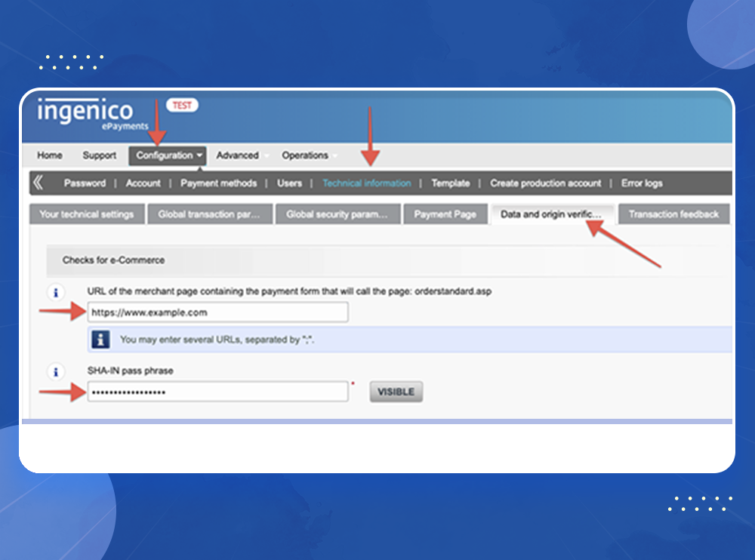The image size is (755, 560).
Task: Open the Configuration dropdown menu
Action: point(169,155)
